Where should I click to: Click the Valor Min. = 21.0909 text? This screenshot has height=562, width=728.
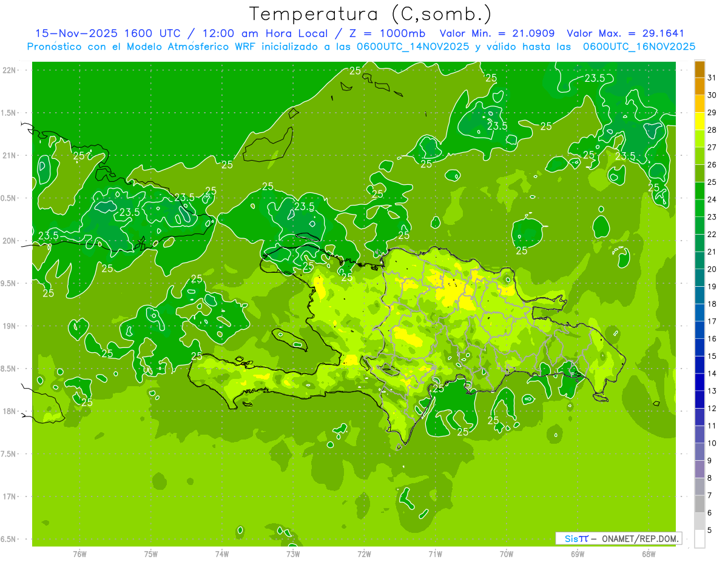tap(497, 33)
